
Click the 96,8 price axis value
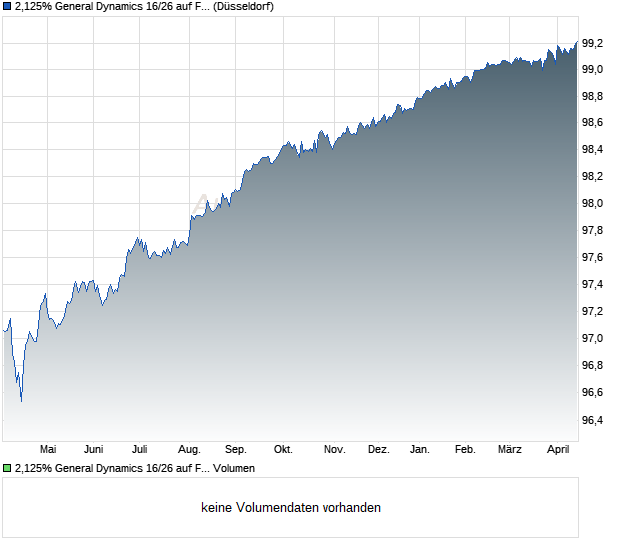pos(593,365)
